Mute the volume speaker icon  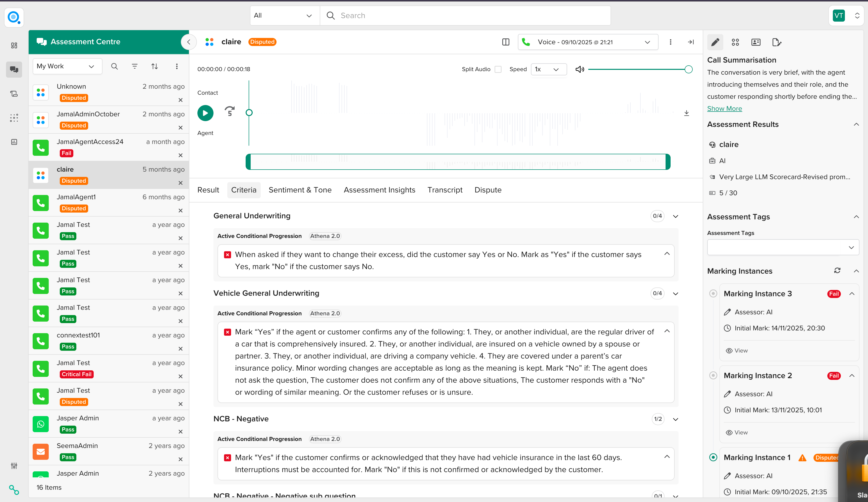click(580, 69)
